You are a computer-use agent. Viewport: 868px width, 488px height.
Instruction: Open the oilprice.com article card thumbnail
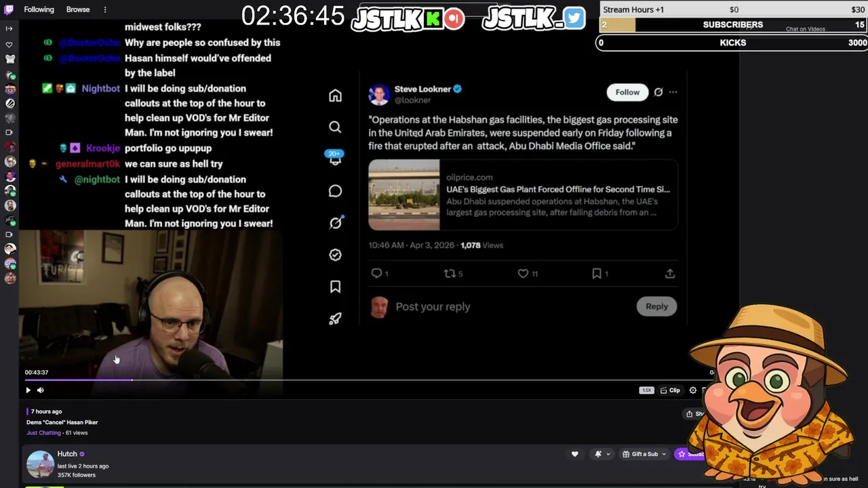404,195
